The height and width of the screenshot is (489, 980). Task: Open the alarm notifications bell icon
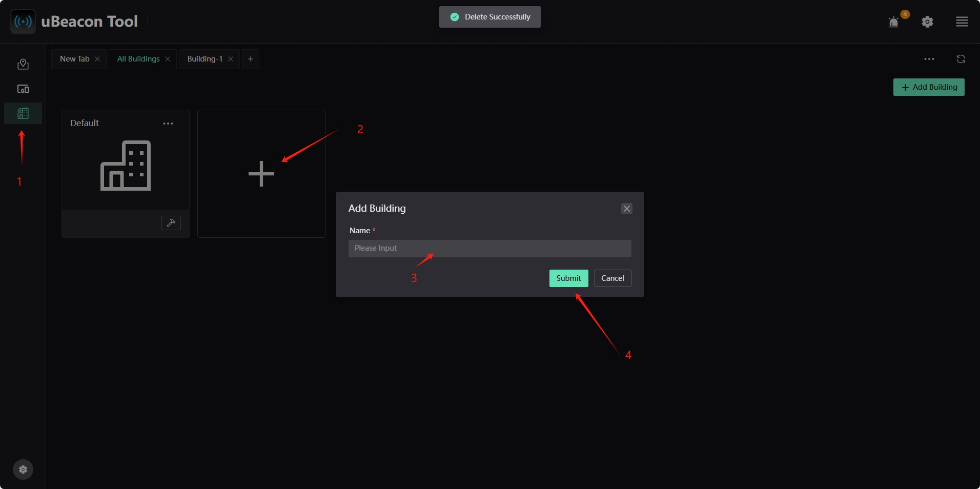click(893, 22)
